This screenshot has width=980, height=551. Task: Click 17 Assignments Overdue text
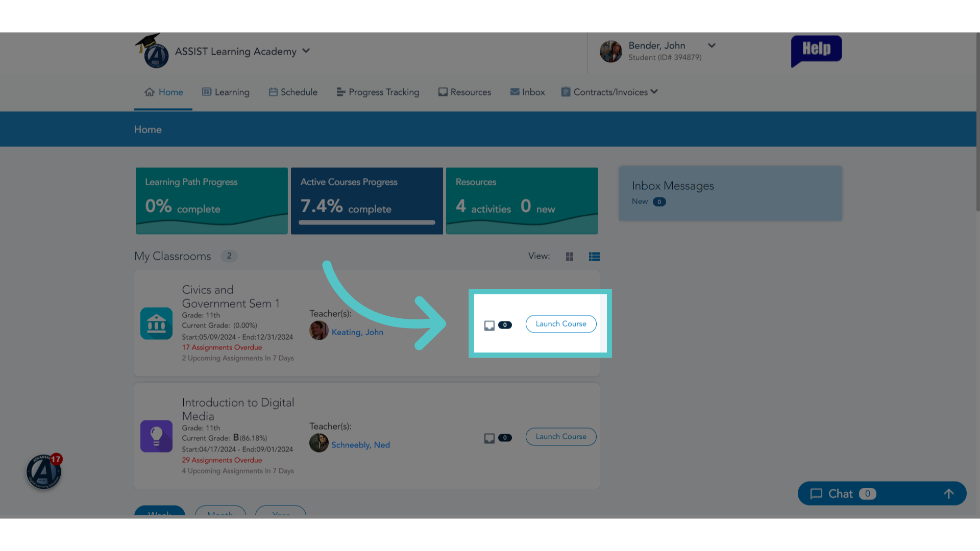click(x=222, y=347)
